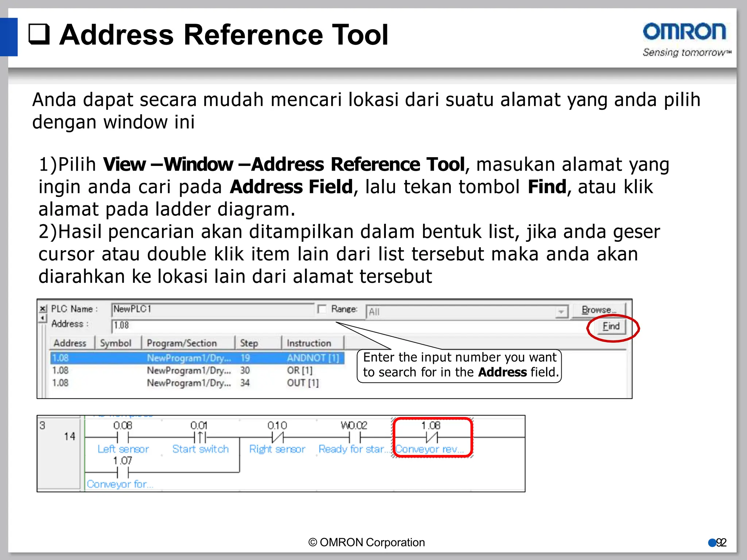Select the W0.02 Ready for start contact
Image resolution: width=747 pixels, height=560 pixels.
pyautogui.click(x=355, y=437)
